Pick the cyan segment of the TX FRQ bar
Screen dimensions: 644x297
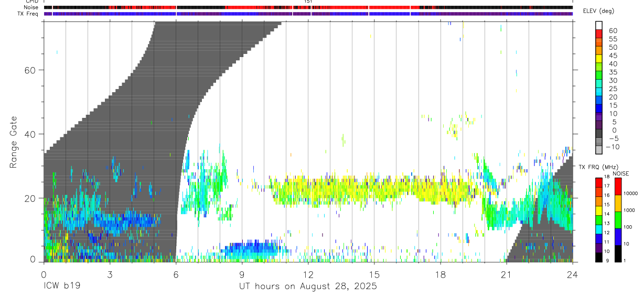[599, 229]
